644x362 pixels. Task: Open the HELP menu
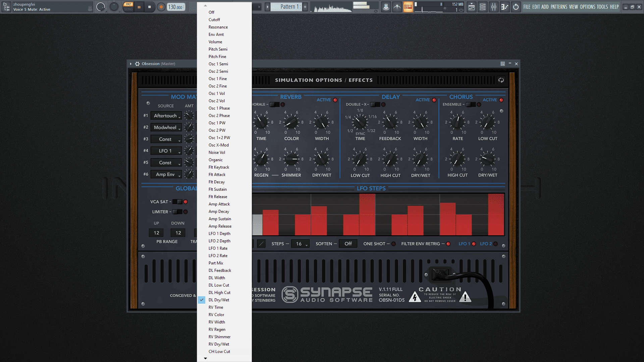click(614, 7)
